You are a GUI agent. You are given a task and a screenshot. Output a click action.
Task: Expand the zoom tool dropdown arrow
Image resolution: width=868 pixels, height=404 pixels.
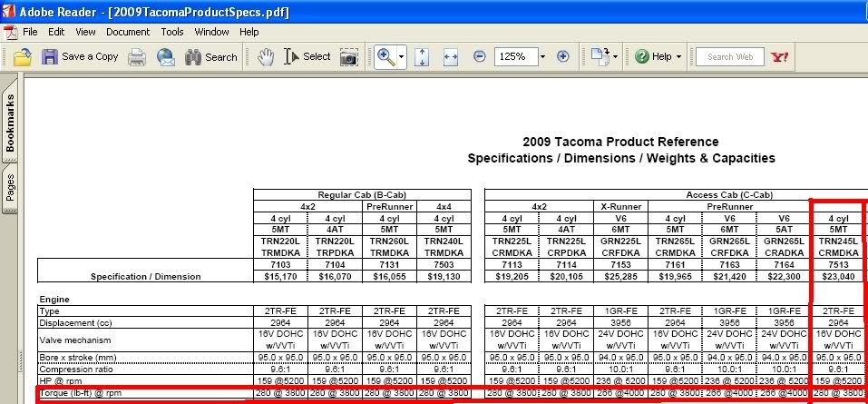pyautogui.click(x=401, y=56)
